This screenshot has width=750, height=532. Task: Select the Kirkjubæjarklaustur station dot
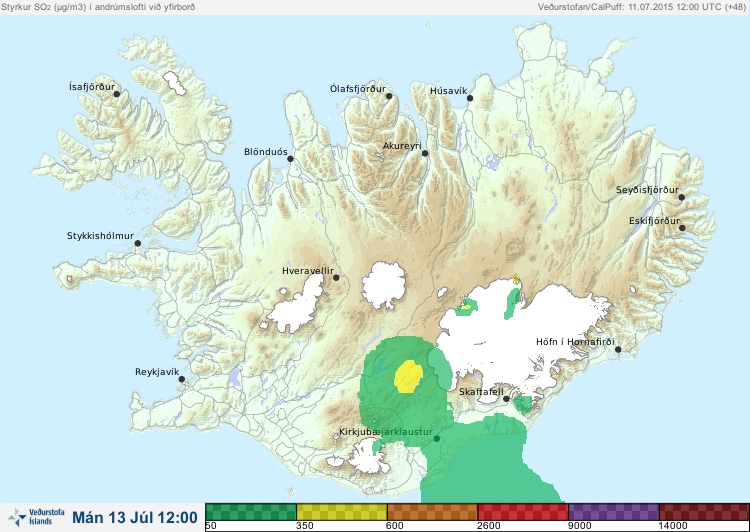(x=436, y=439)
